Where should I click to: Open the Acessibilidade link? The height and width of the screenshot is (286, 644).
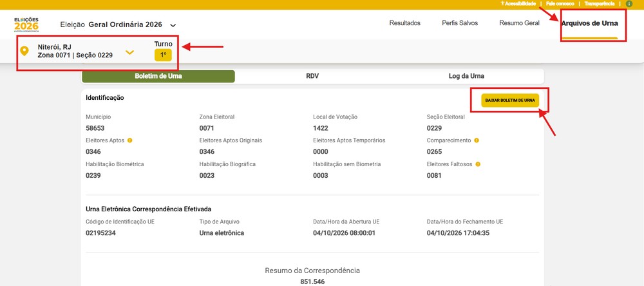[x=518, y=4]
